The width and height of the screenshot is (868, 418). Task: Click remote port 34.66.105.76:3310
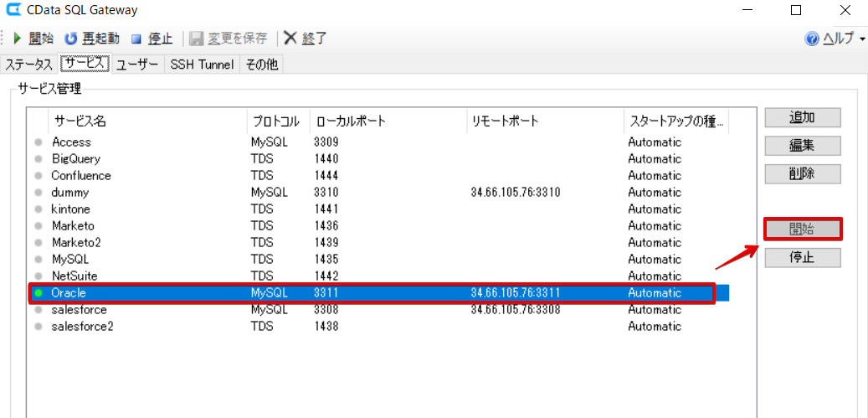(x=516, y=193)
